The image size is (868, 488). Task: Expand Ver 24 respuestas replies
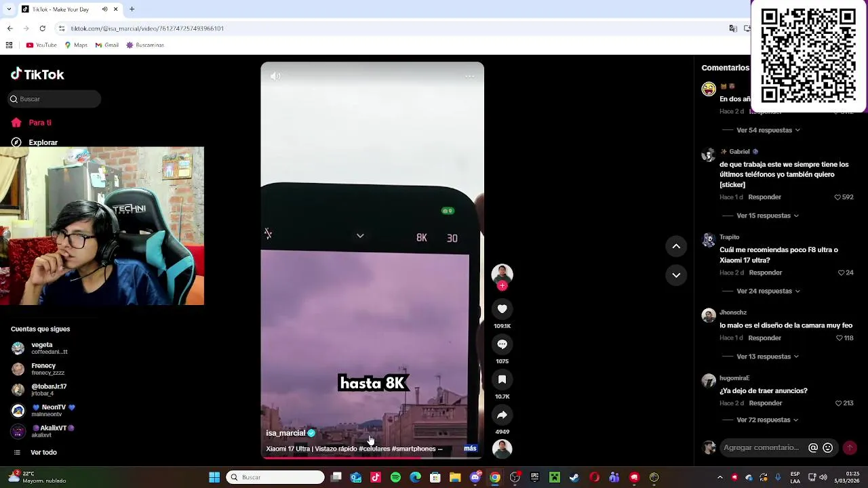tap(768, 291)
